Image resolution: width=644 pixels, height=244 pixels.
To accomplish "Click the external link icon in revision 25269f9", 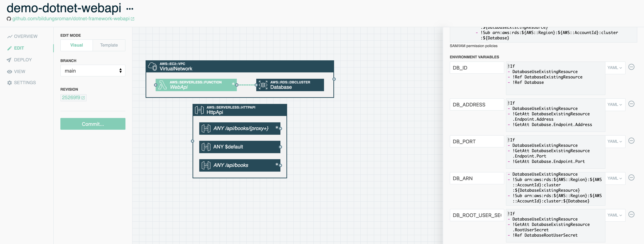I will (x=83, y=98).
